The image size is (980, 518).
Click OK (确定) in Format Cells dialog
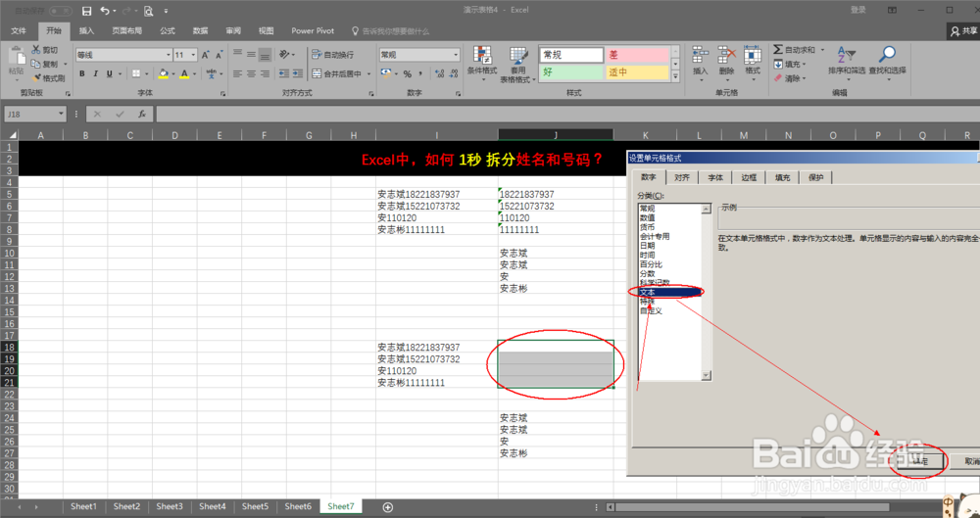922,461
